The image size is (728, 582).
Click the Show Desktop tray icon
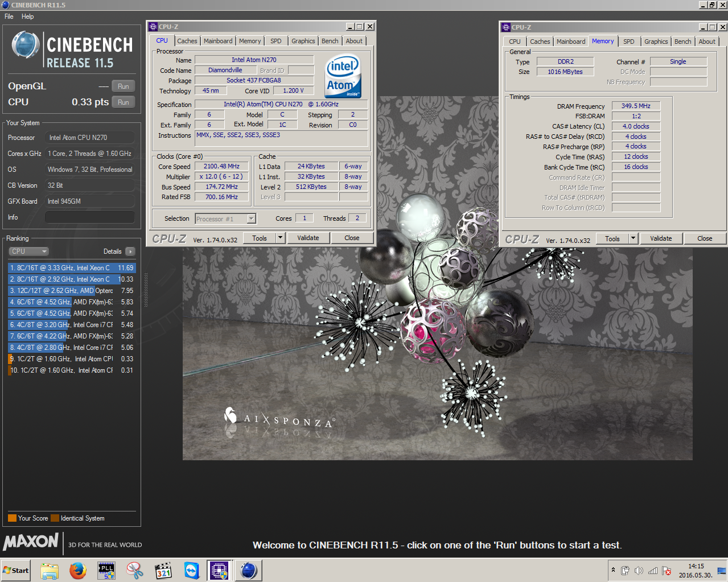[722, 571]
